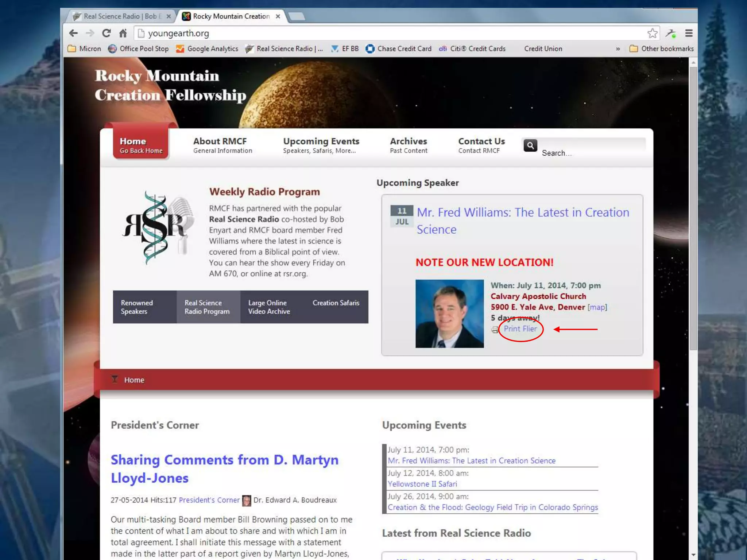
Task: Click the browser home icon
Action: 123,33
